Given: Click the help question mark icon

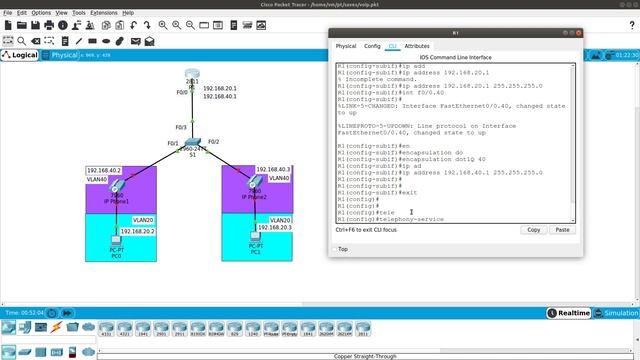Looking at the screenshot, I should coord(632,25).
